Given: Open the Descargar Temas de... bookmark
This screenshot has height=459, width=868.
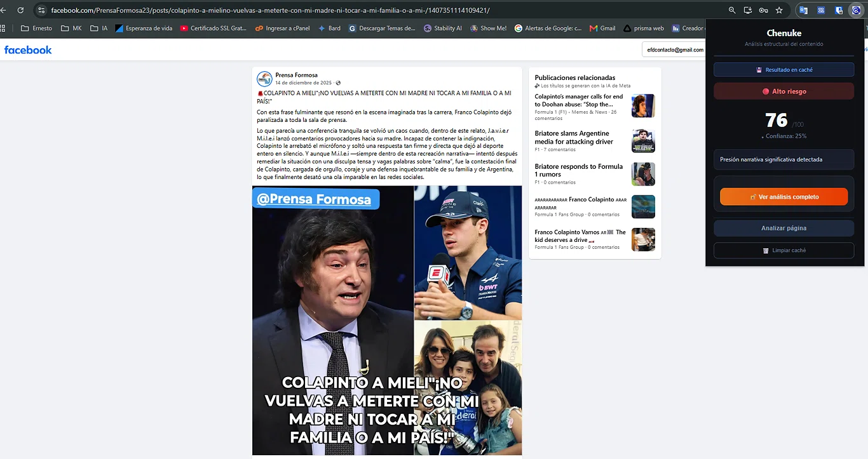Looking at the screenshot, I should [x=382, y=28].
